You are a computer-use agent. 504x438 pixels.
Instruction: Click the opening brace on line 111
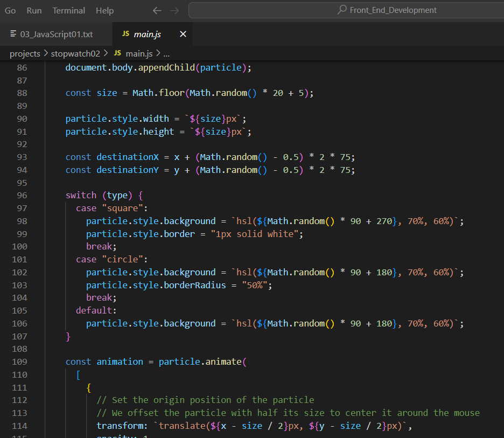[x=89, y=388]
